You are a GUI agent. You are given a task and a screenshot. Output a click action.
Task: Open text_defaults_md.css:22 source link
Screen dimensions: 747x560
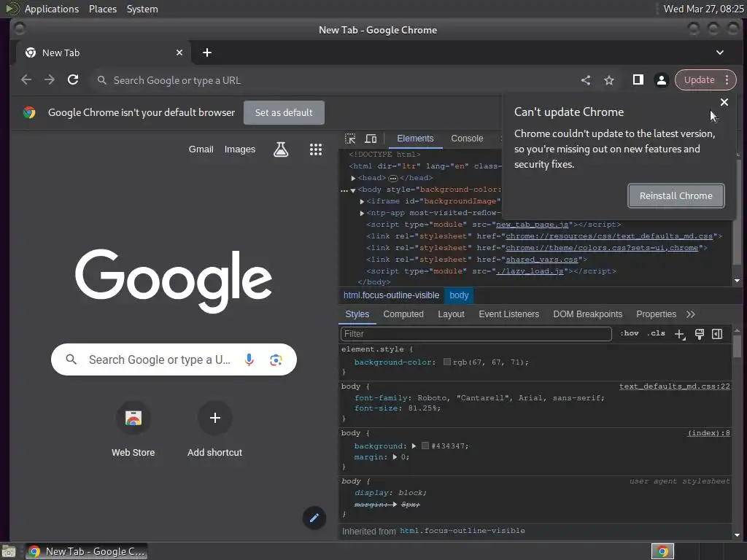click(674, 386)
